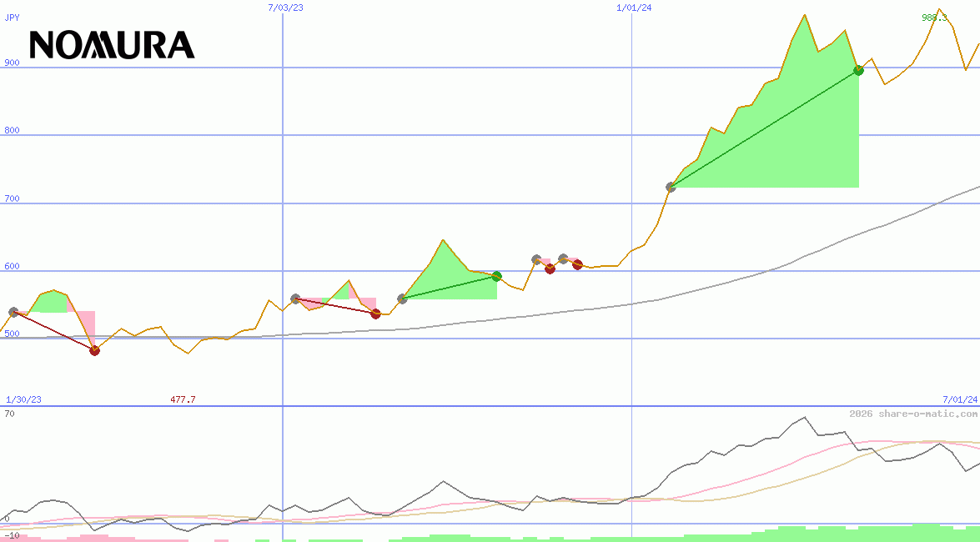
Task: Click the 477.7 low price label
Action: tap(183, 399)
